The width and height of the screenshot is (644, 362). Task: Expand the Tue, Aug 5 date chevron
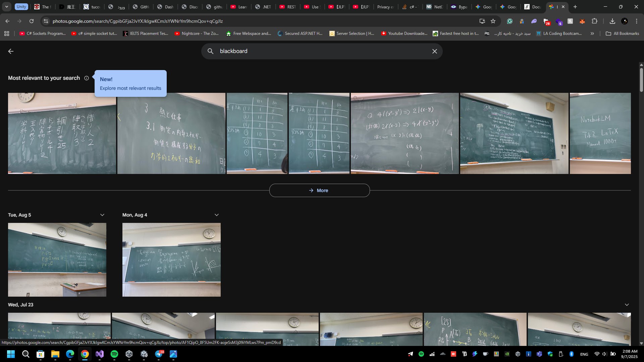tap(102, 215)
